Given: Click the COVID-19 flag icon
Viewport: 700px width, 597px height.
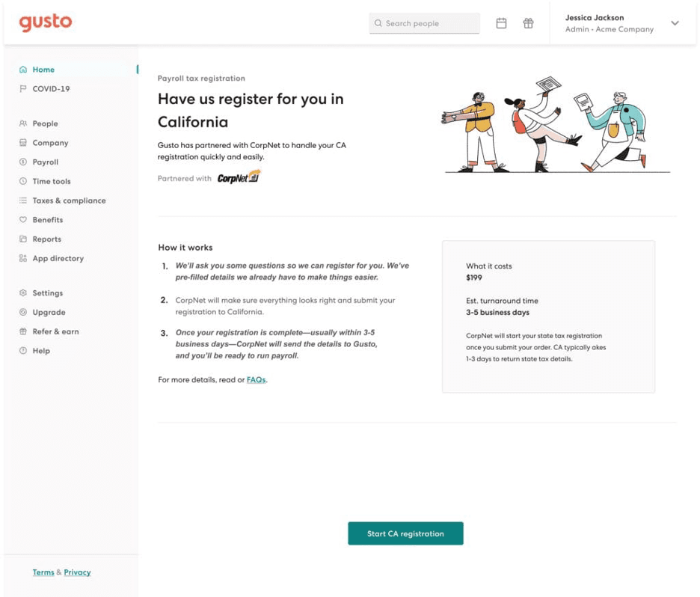Looking at the screenshot, I should coord(23,89).
